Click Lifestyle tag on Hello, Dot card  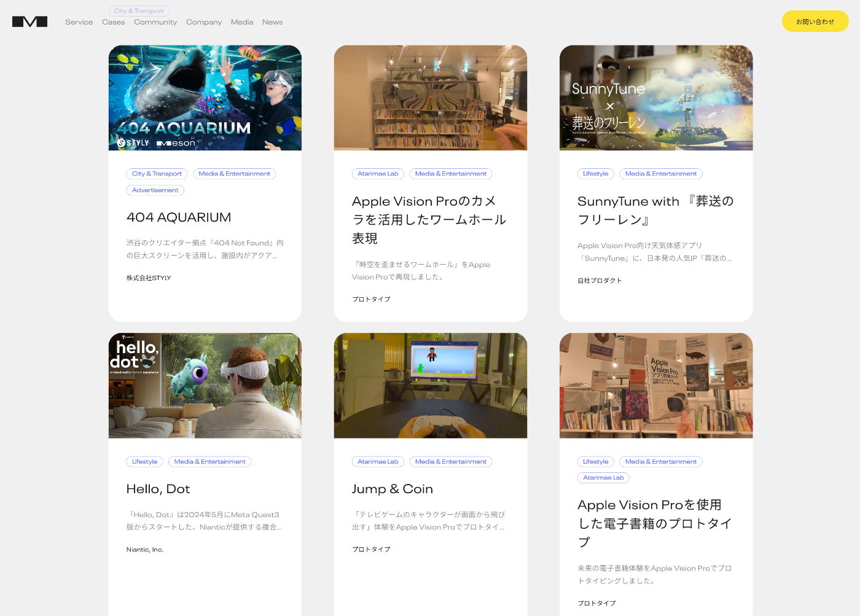[x=144, y=462]
